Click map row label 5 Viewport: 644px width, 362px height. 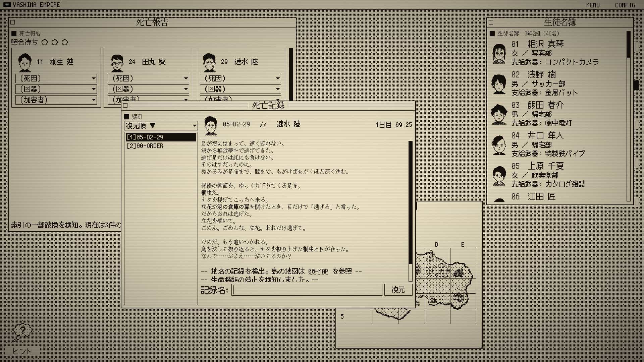point(342,316)
